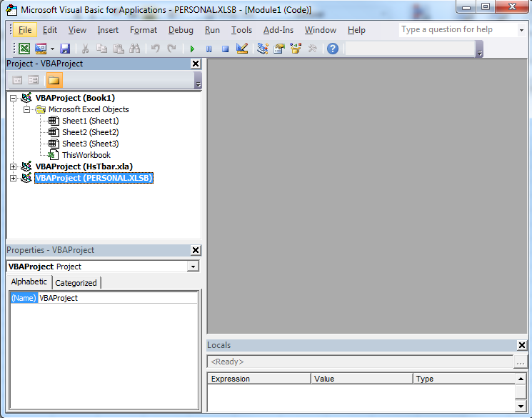Click the Copy toolbar icon
Screen dimensions: 532x418
(101, 49)
